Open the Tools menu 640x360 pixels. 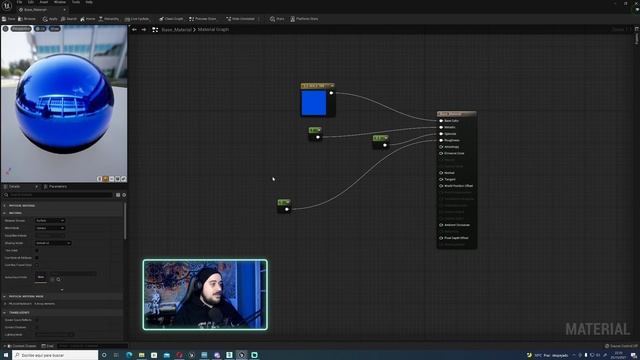point(76,2)
